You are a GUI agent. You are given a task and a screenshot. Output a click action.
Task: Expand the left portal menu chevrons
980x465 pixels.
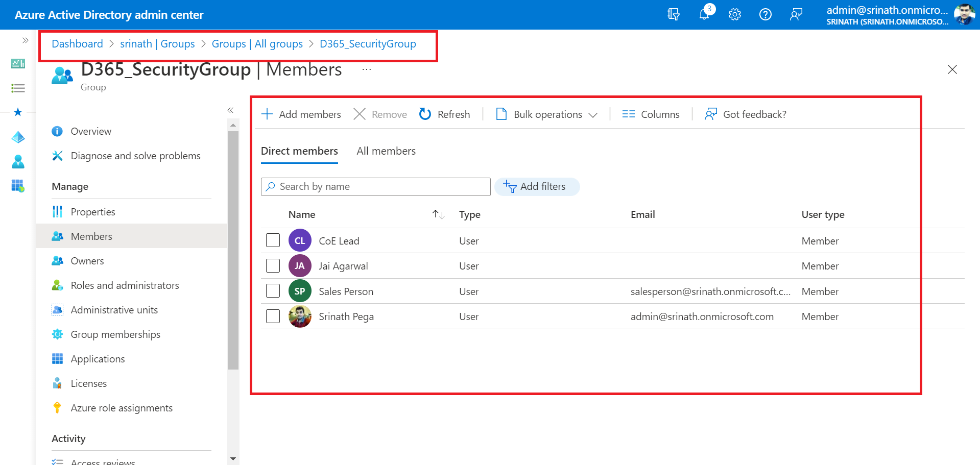click(x=25, y=40)
